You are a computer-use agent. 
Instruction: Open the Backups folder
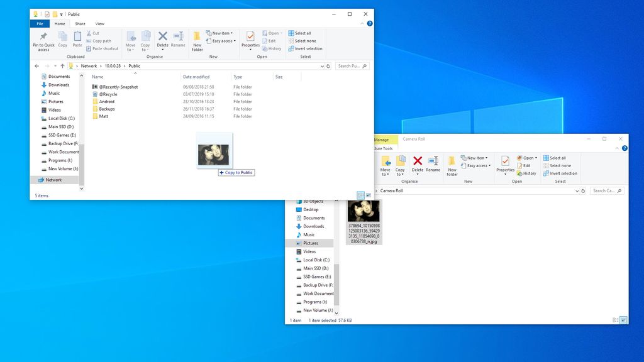[x=106, y=109]
